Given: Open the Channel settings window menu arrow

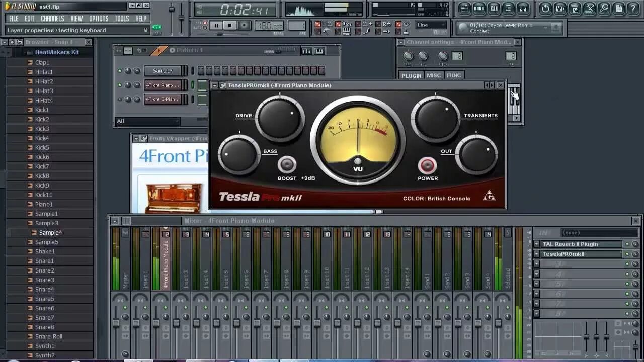Looking at the screenshot, I should pos(401,42).
